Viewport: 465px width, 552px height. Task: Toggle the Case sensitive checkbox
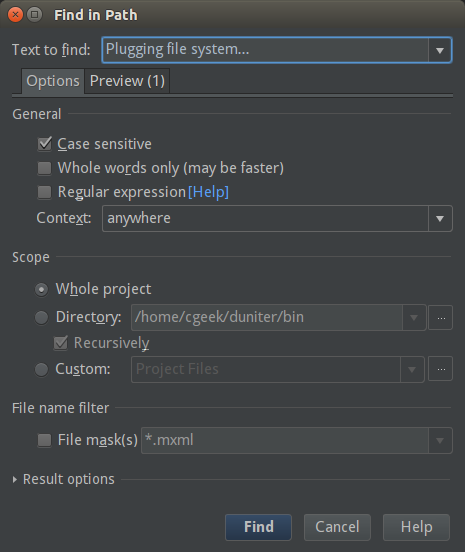(x=45, y=144)
